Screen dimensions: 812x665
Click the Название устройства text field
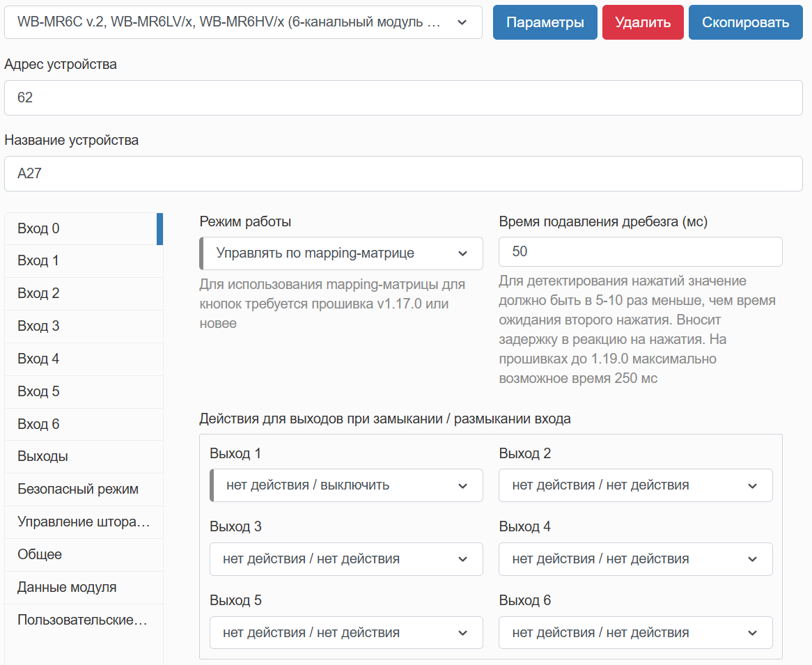pyautogui.click(x=403, y=173)
